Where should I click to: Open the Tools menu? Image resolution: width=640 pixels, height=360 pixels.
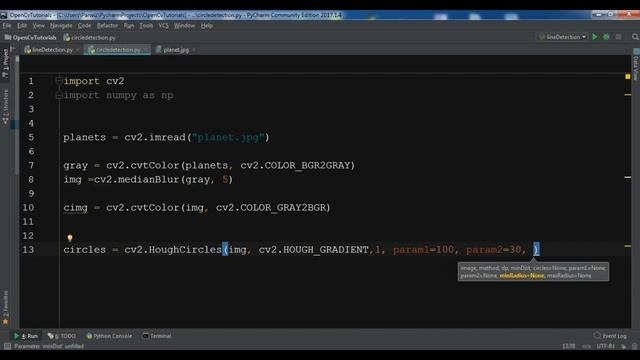click(x=146, y=25)
